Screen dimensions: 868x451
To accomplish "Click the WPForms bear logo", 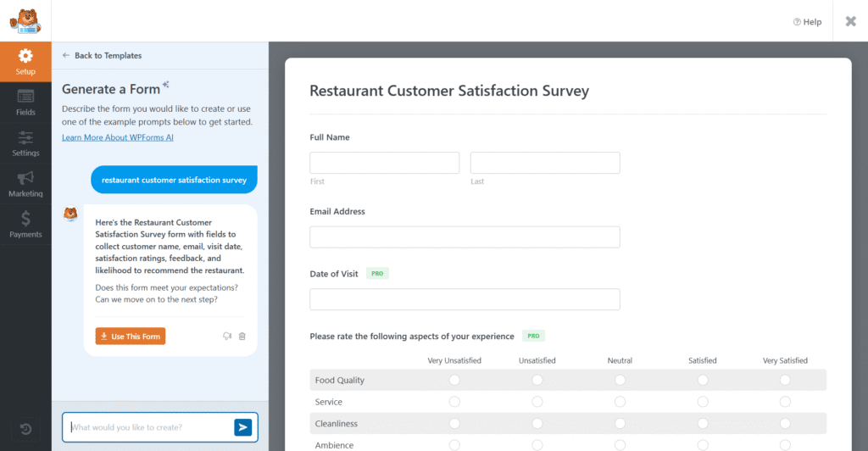I will tap(25, 20).
